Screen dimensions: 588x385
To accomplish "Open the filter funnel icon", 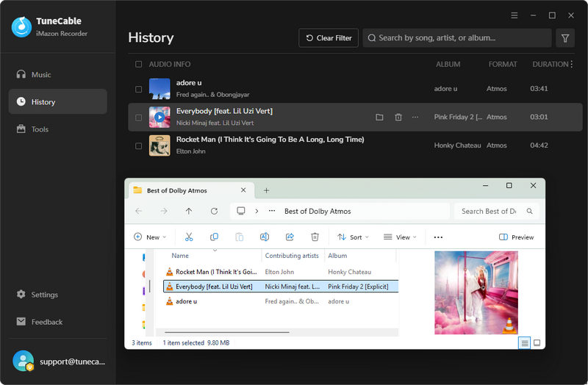I will pyautogui.click(x=565, y=38).
